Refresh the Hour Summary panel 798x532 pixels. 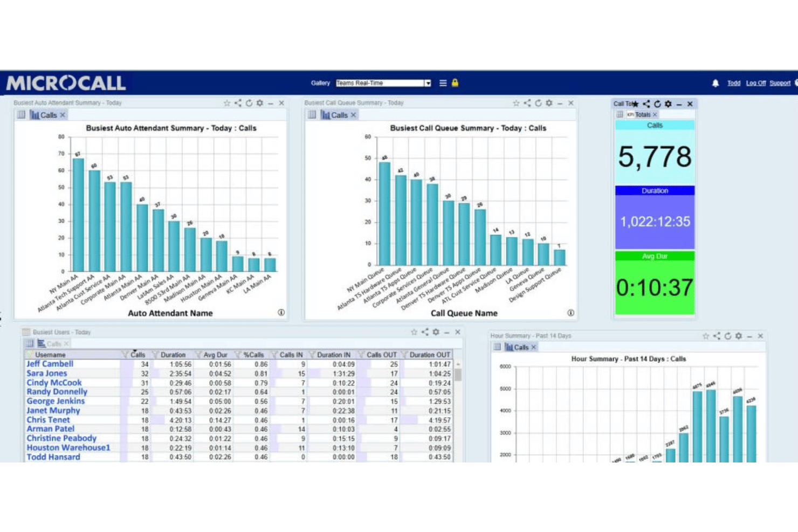[727, 336]
